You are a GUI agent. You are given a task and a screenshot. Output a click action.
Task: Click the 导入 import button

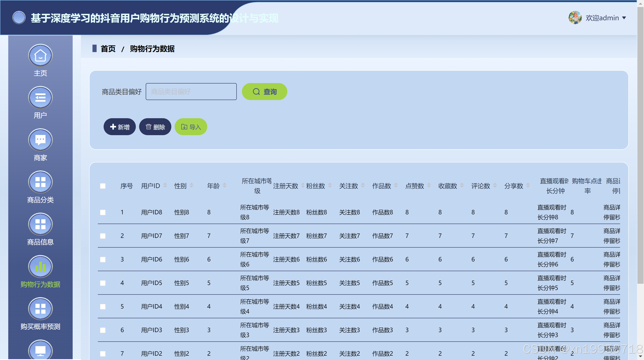191,127
